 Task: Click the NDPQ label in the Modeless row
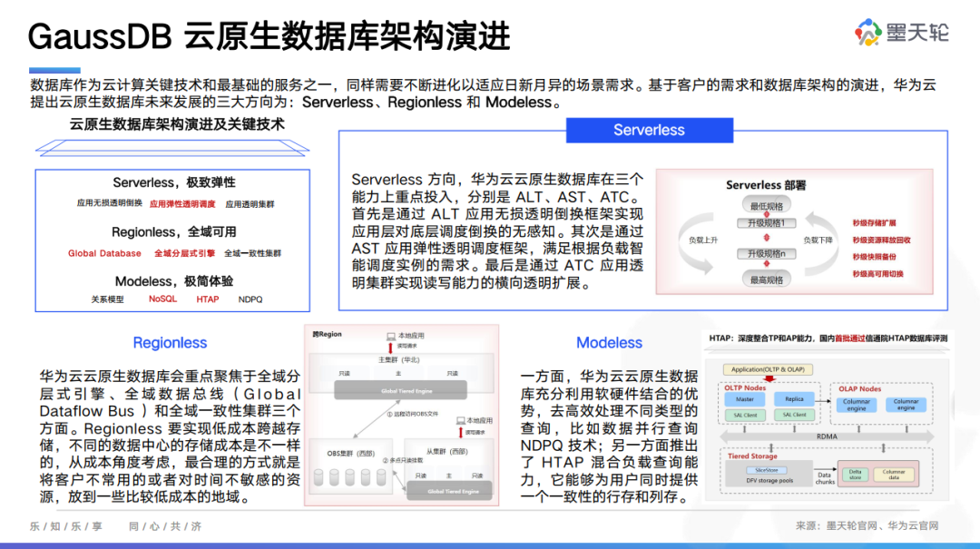[250, 299]
